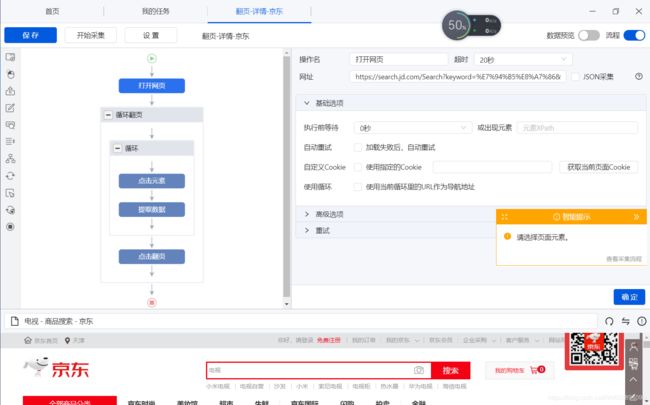Select the 提取数据 step in flowchart
The width and height of the screenshot is (650, 405).
pyautogui.click(x=152, y=209)
